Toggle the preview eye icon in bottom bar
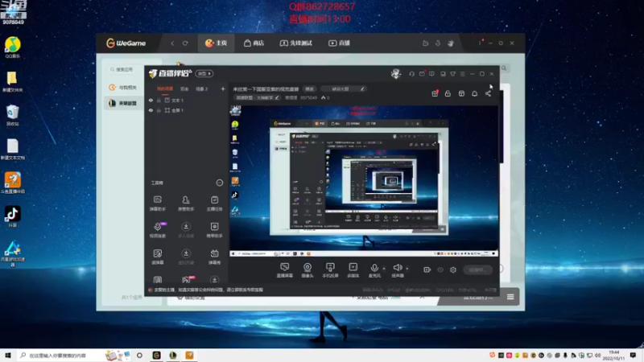644x362 pixels. coord(440,269)
